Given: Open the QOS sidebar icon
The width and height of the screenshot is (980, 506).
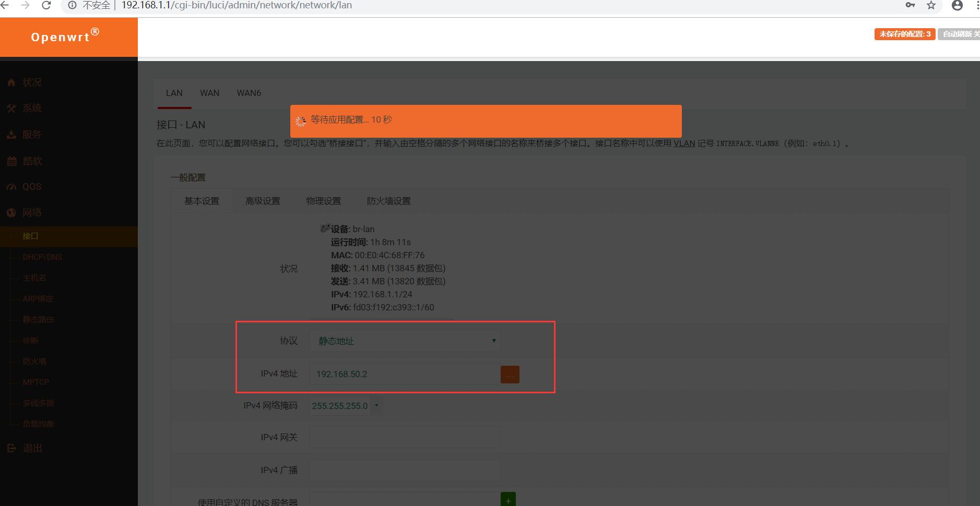Looking at the screenshot, I should [11, 186].
